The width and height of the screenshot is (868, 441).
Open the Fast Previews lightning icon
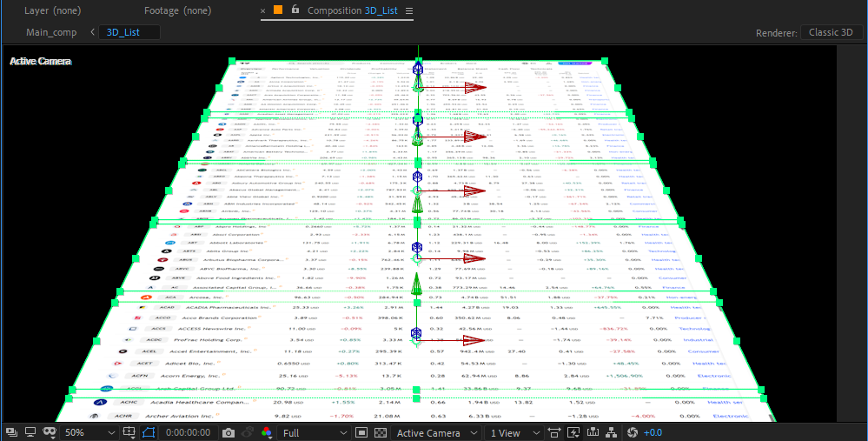click(573, 432)
